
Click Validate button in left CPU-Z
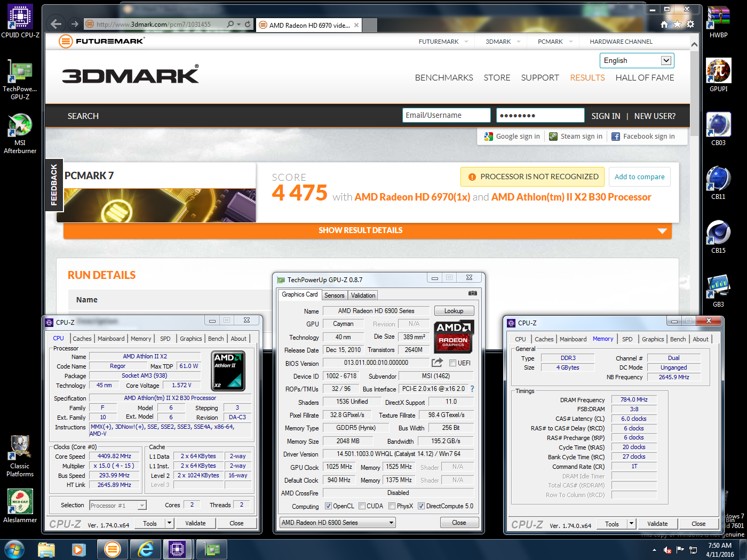(x=195, y=523)
